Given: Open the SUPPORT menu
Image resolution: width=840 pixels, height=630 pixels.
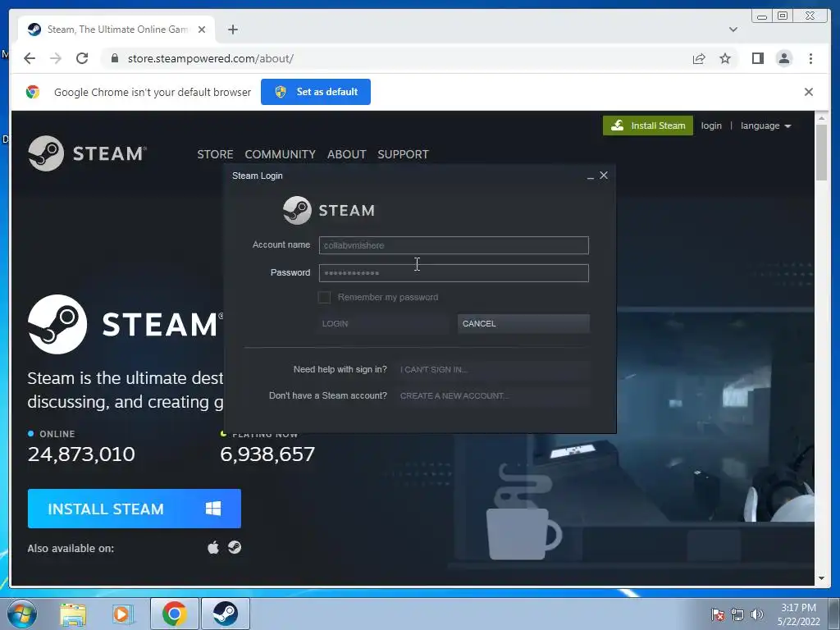Looking at the screenshot, I should click(403, 154).
